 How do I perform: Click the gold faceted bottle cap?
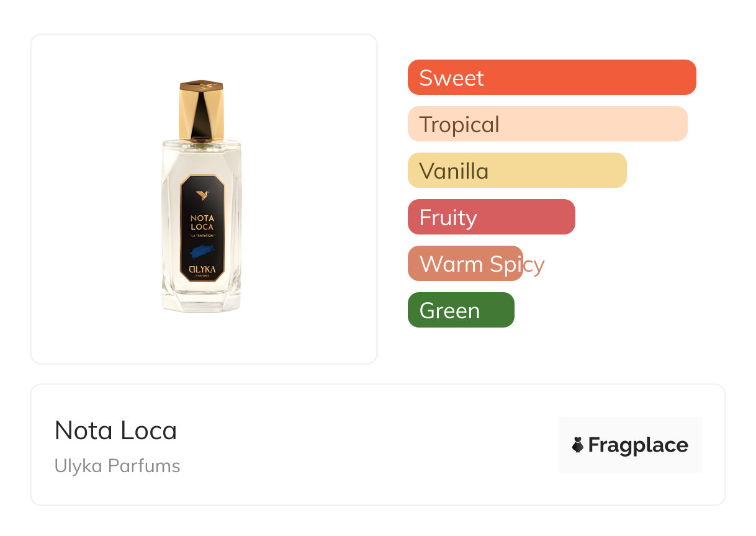[x=201, y=110]
